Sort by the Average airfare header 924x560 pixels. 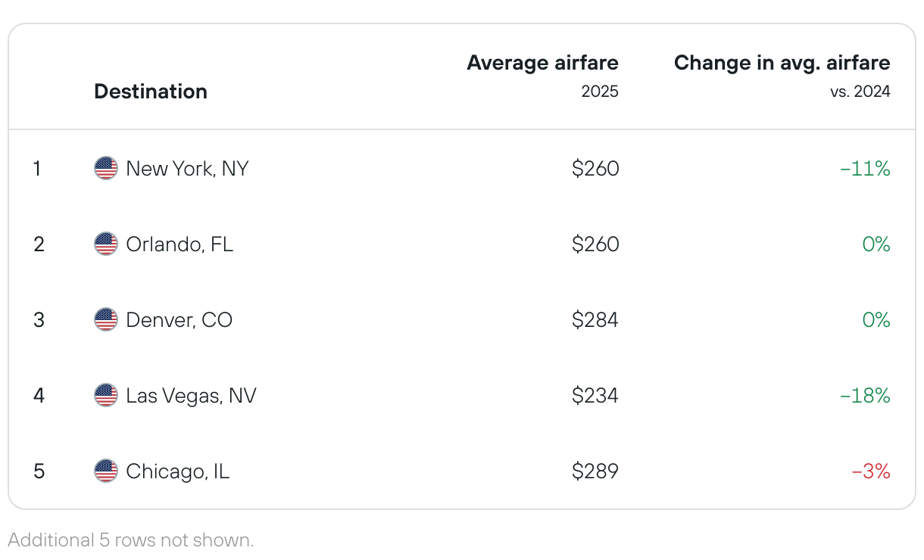click(x=542, y=63)
